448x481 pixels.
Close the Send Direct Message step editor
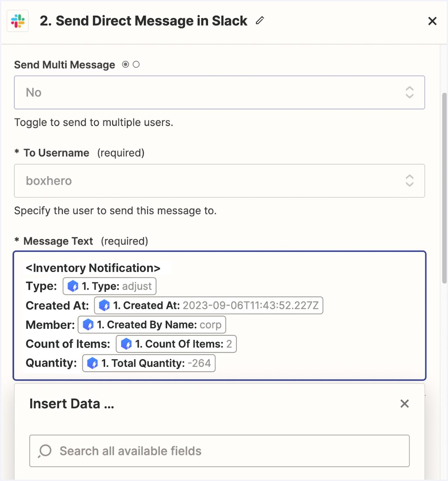pos(432,21)
